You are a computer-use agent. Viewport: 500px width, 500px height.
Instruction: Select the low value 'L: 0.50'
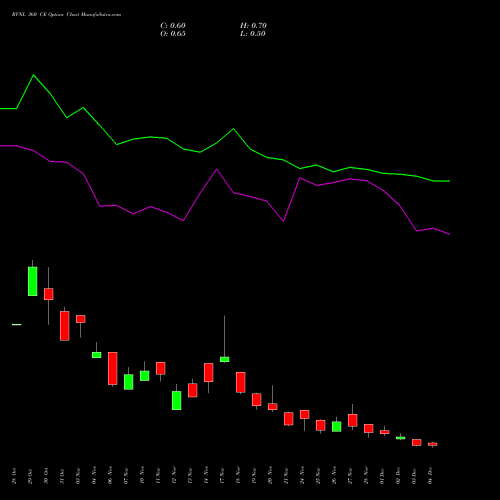coord(253,34)
